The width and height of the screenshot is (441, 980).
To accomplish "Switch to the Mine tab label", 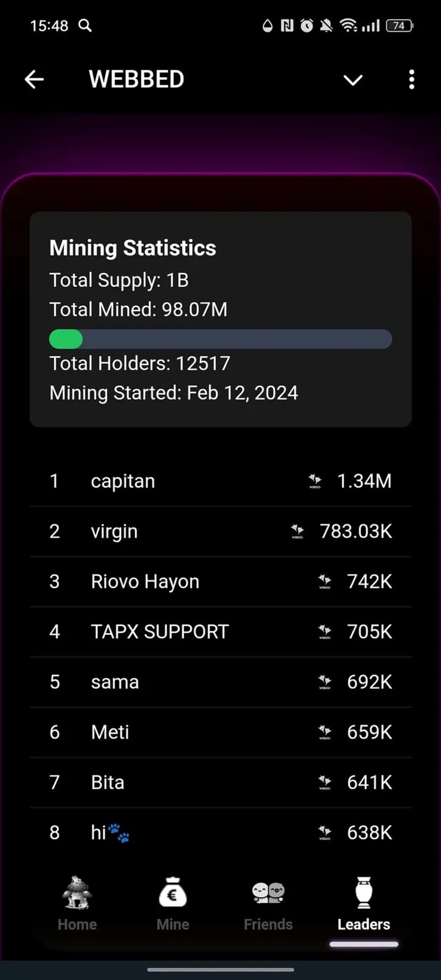I will [x=173, y=924].
